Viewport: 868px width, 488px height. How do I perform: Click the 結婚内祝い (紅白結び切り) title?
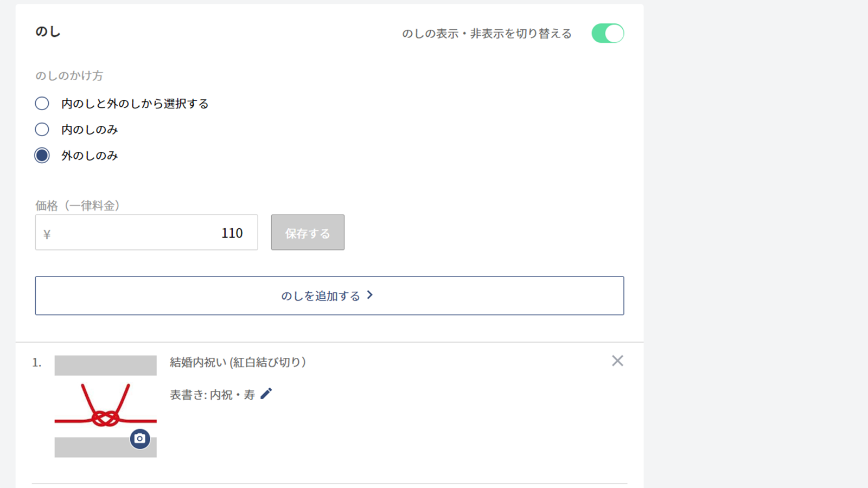(x=238, y=362)
